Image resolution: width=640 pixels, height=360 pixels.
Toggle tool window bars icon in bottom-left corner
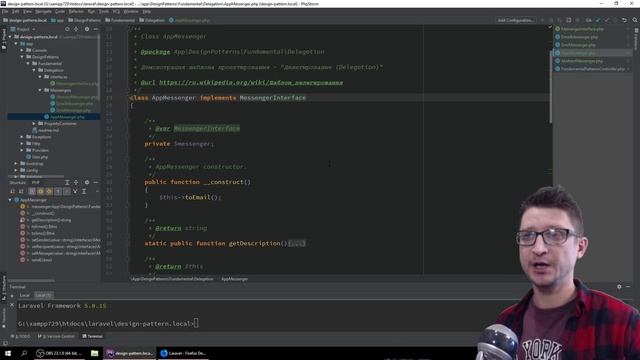point(5,343)
